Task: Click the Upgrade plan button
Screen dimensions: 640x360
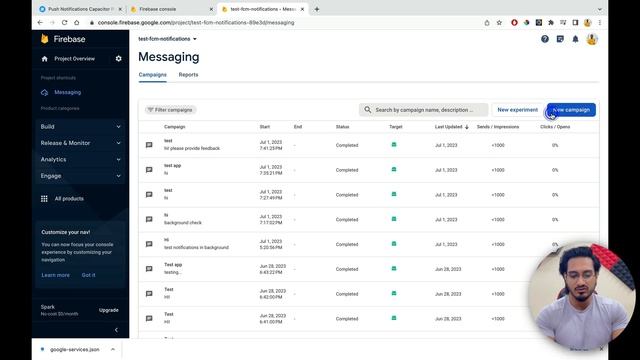Action: pos(109,310)
